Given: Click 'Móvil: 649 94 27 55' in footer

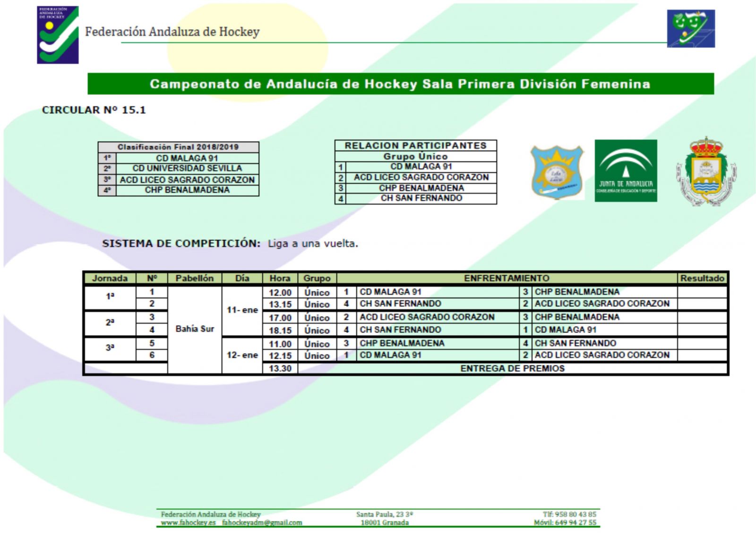Looking at the screenshot, I should tap(565, 523).
